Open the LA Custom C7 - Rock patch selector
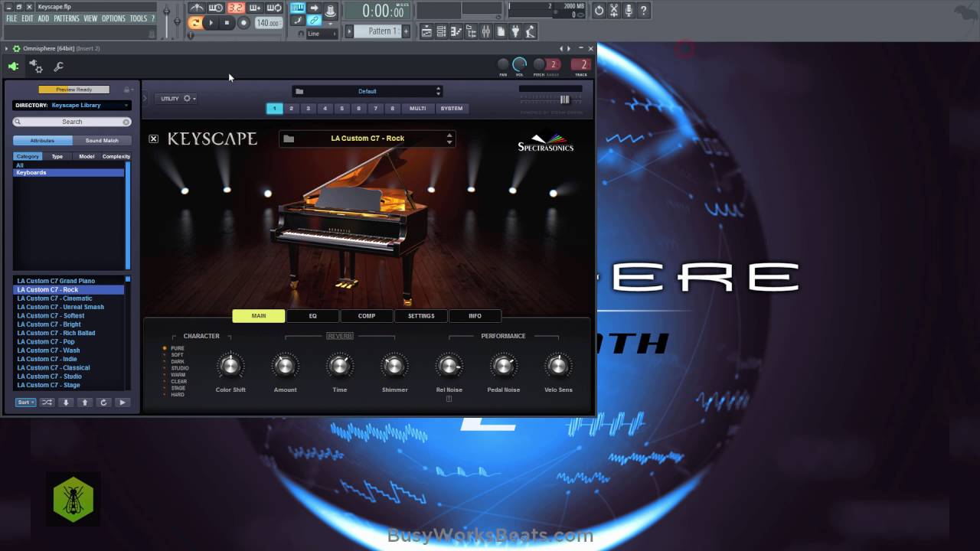Viewport: 980px width, 551px height. click(x=367, y=139)
